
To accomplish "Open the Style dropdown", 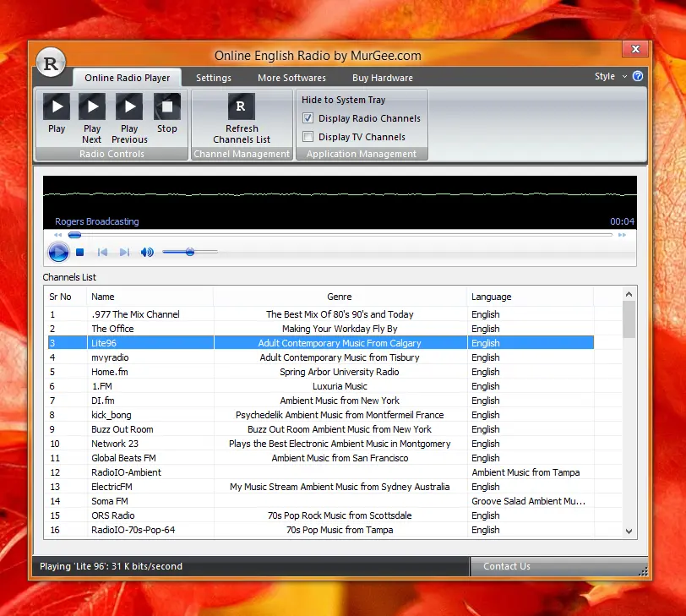I will pos(610,76).
